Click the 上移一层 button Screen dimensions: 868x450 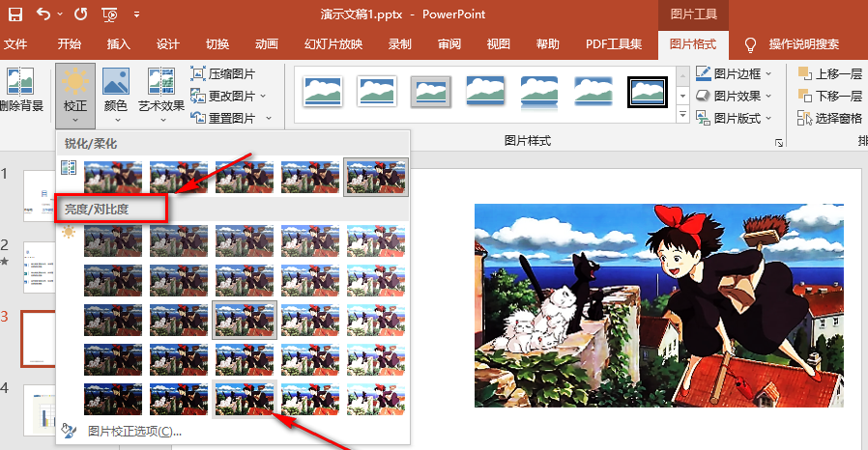coord(829,73)
